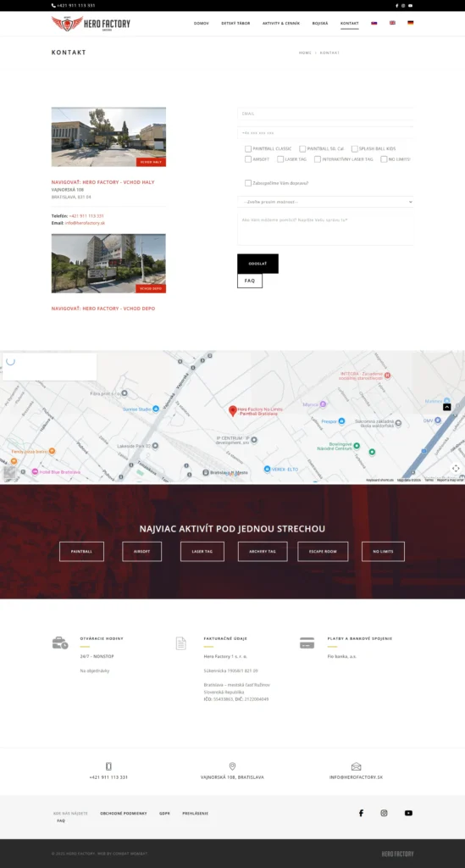This screenshot has width=465, height=868.
Task: Open Navigovať: Hero Factory - Vchod Depo link
Action: (x=103, y=309)
